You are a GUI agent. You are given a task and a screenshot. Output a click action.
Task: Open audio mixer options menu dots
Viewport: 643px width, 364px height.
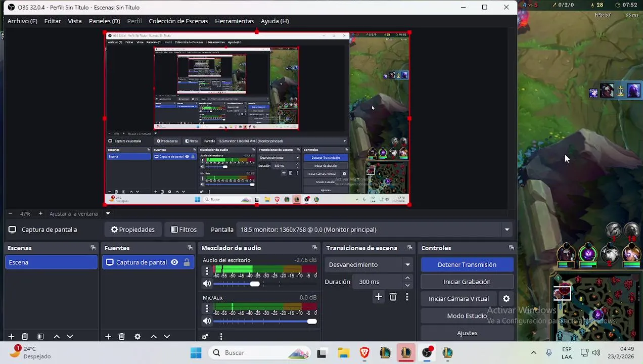point(221,337)
